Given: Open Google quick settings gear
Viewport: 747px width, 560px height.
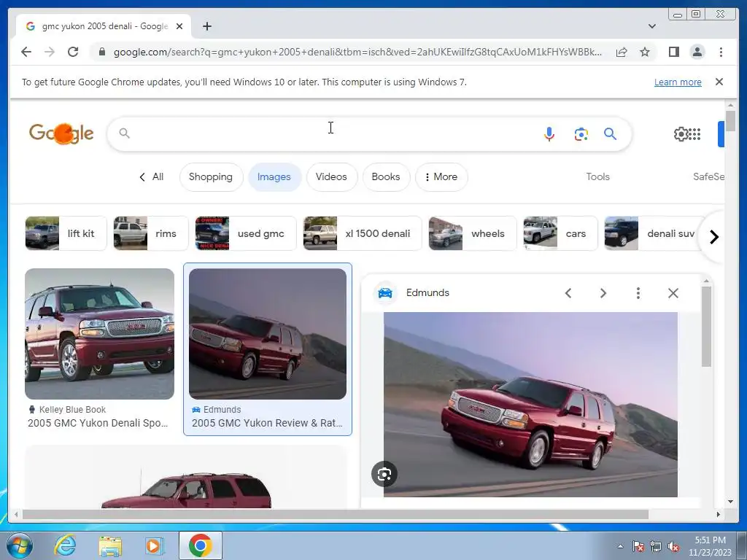Looking at the screenshot, I should pyautogui.click(x=681, y=134).
